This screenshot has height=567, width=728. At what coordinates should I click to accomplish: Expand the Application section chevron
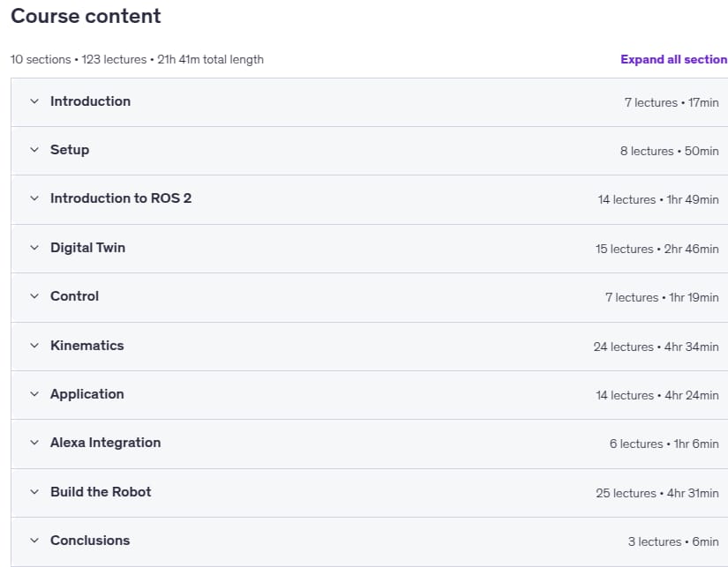coord(34,394)
